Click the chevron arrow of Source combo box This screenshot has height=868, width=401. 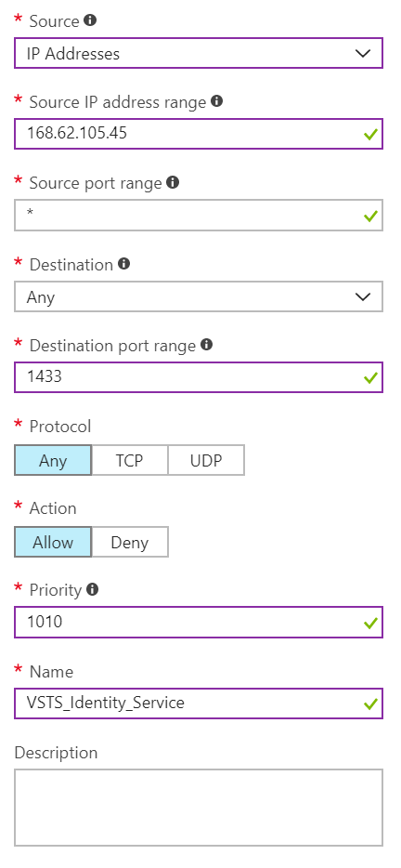(x=363, y=53)
